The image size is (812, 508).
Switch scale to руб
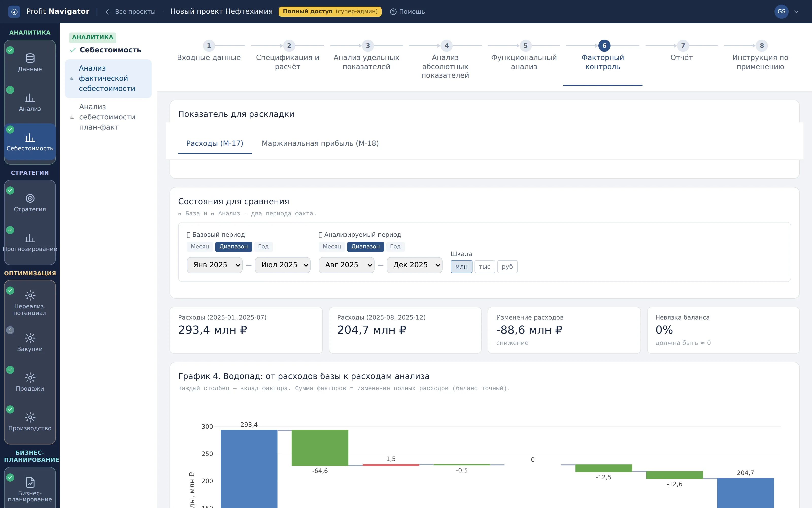507,267
